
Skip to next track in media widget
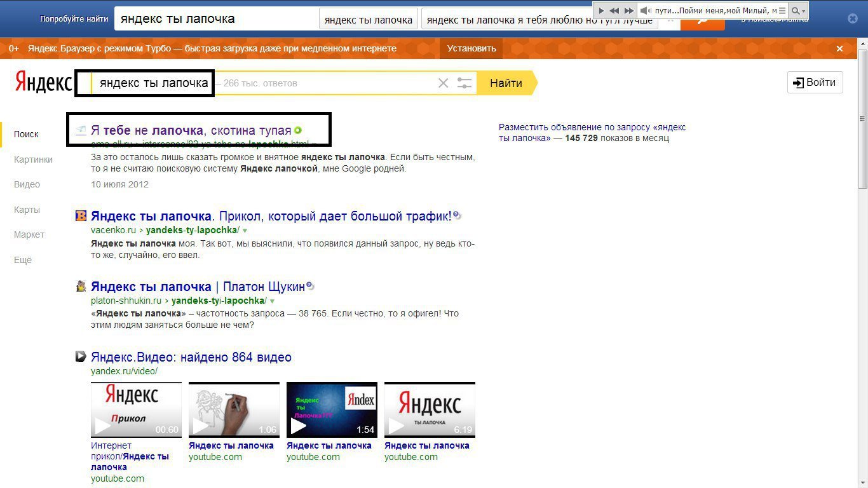[x=628, y=11]
